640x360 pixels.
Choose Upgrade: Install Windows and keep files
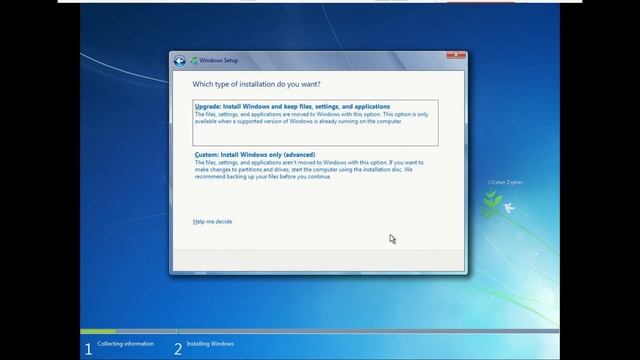point(315,122)
